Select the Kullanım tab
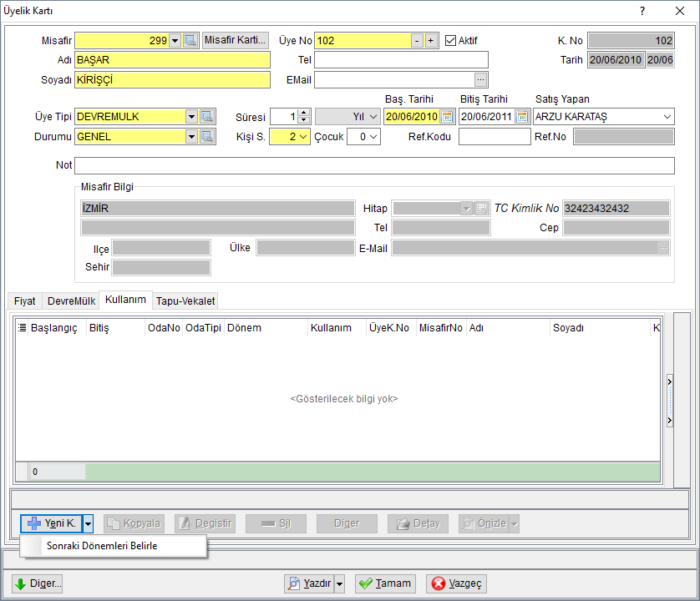Image resolution: width=700 pixels, height=601 pixels. tap(125, 300)
